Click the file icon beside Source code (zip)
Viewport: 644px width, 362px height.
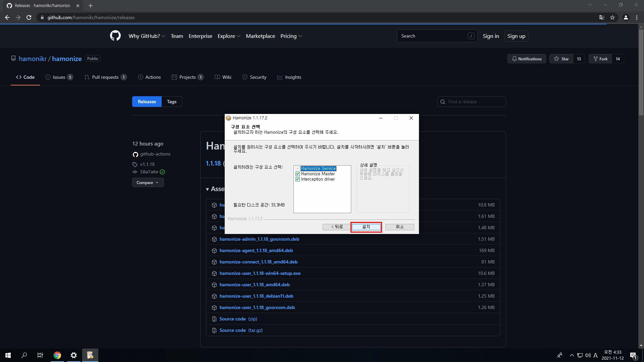pos(214,319)
